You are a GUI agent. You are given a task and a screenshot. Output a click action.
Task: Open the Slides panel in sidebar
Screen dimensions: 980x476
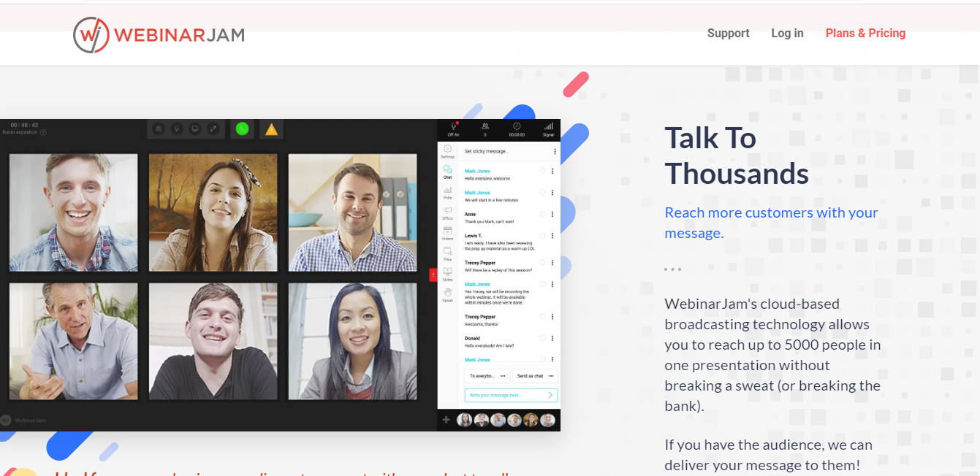pos(448,275)
